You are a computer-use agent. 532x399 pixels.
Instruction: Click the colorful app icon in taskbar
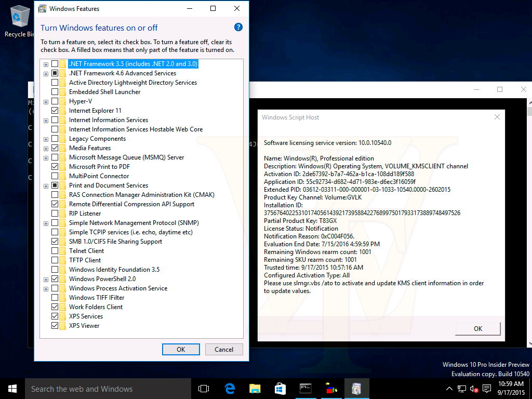(331, 389)
